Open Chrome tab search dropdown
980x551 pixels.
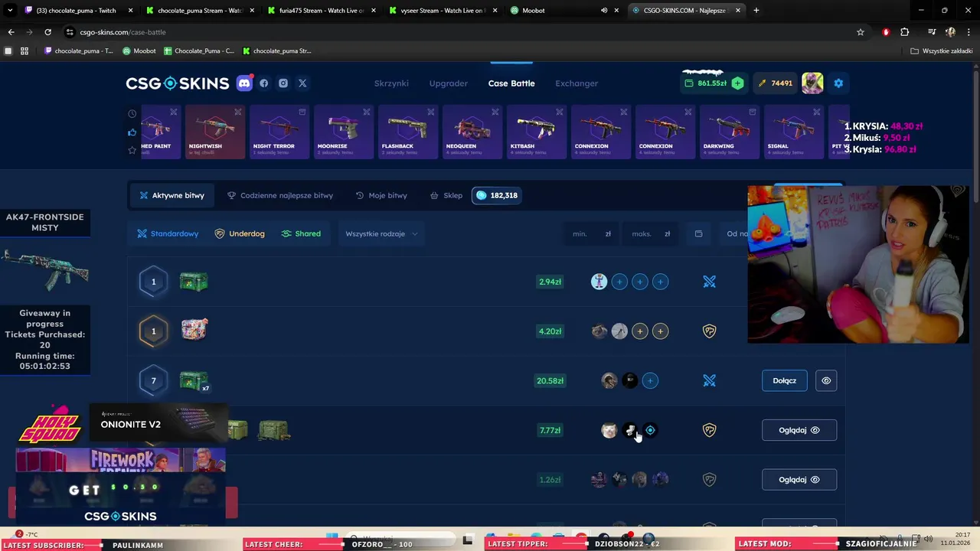tap(11, 11)
